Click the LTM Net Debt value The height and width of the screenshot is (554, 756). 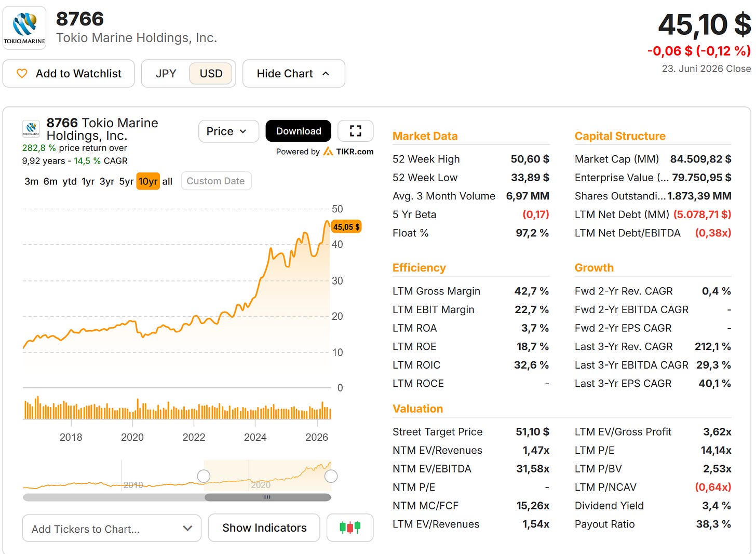point(703,214)
